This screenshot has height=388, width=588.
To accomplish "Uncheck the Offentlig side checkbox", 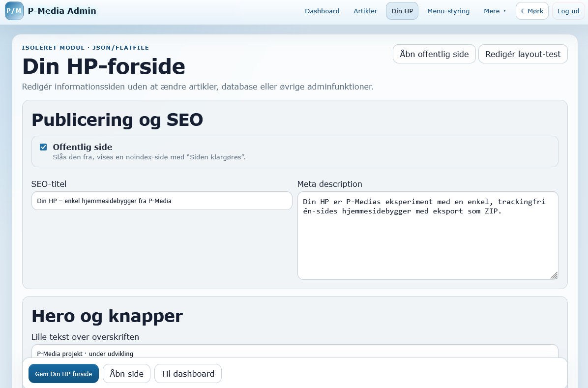I will tap(43, 147).
